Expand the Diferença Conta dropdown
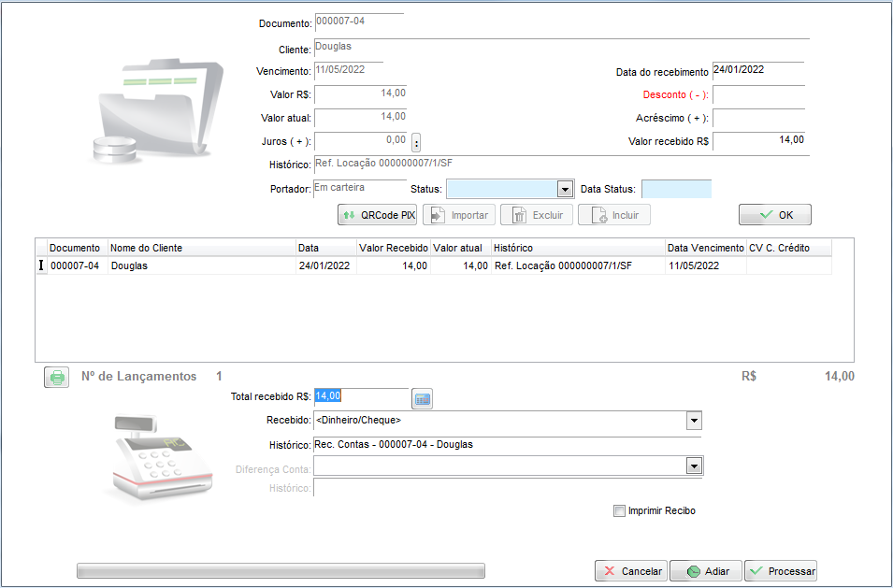893x588 pixels. pyautogui.click(x=694, y=466)
